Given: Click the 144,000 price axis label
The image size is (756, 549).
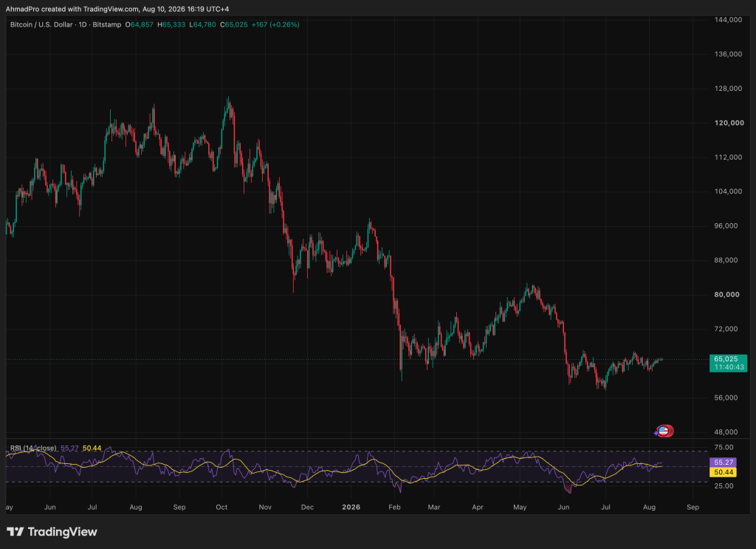Looking at the screenshot, I should click(728, 20).
